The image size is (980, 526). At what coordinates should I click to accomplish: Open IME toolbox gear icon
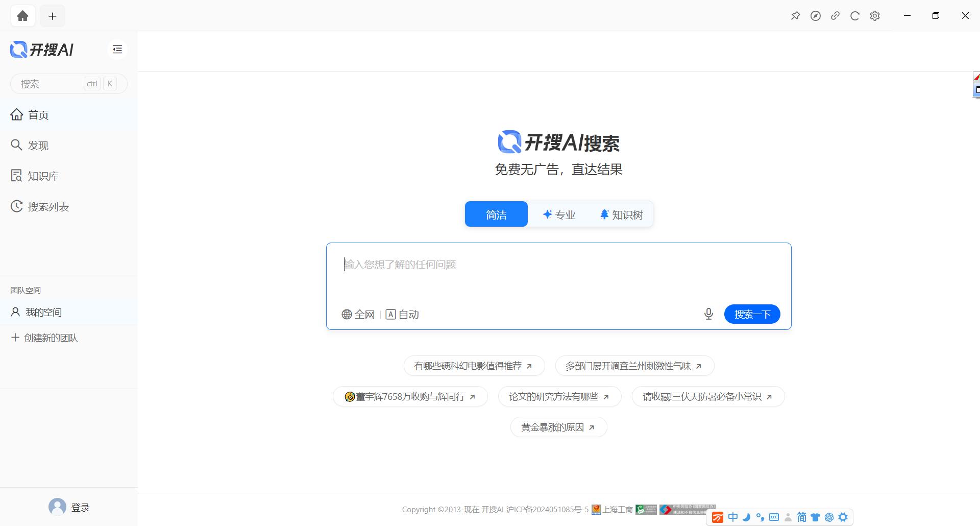[x=843, y=517]
